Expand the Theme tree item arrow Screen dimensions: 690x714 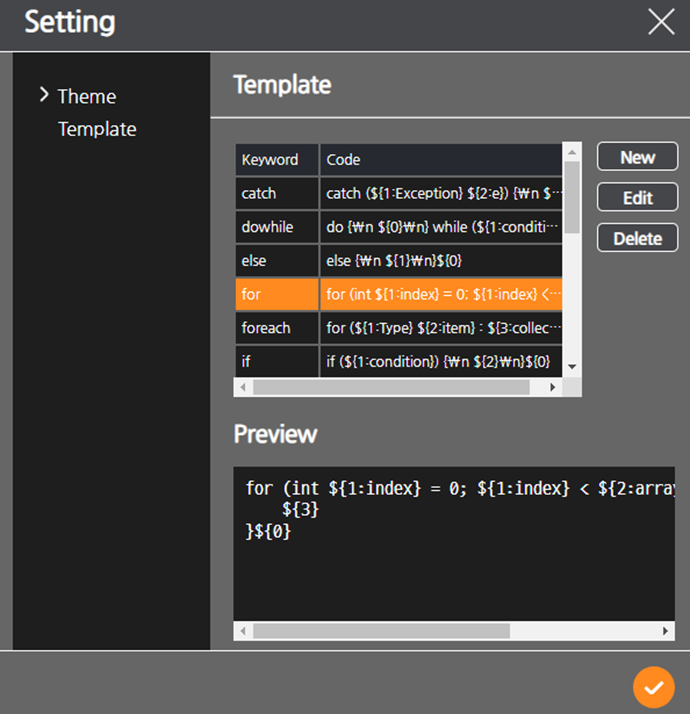pos(44,95)
